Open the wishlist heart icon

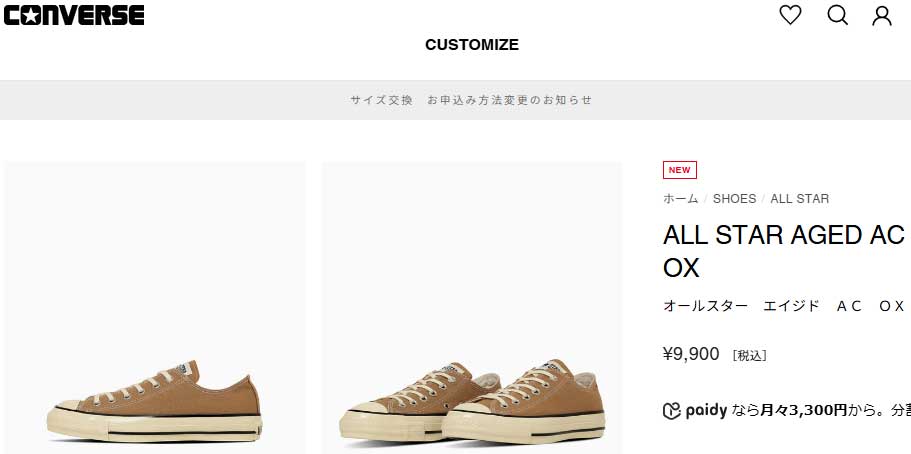click(x=790, y=15)
